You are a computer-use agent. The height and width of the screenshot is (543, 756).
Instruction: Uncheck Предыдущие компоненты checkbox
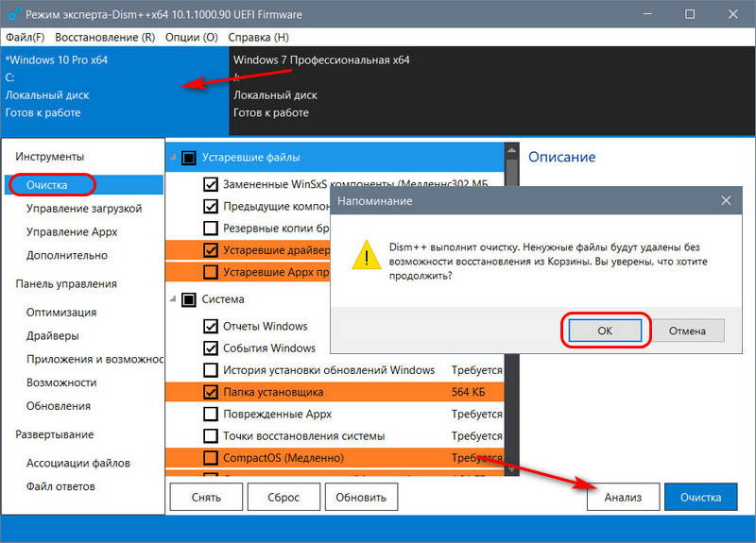(x=210, y=206)
